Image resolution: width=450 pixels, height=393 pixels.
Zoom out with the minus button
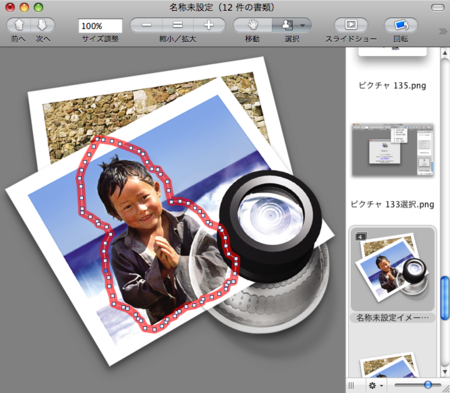coord(146,25)
